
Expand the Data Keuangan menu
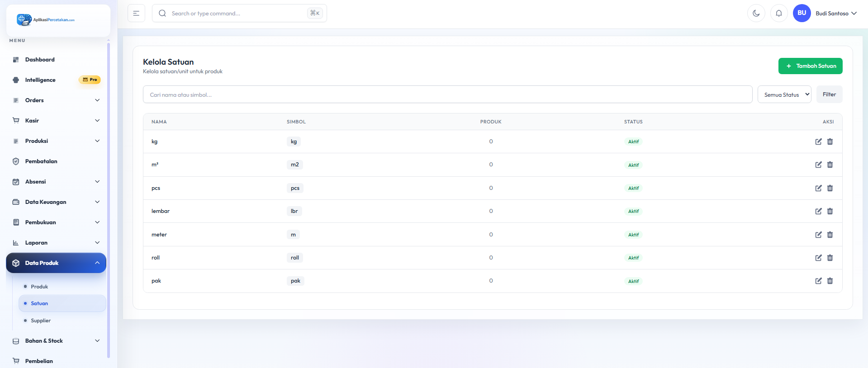click(56, 202)
